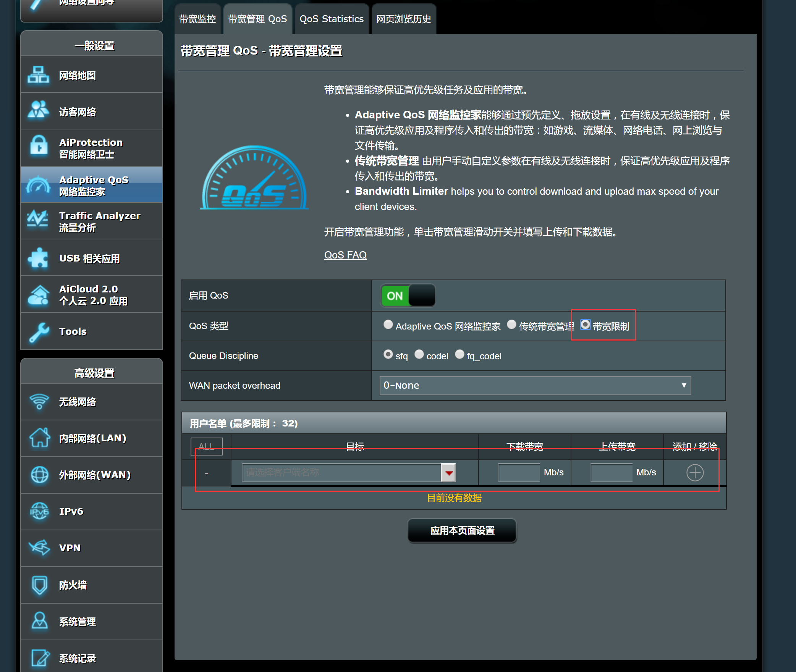Click 应用本页面设置 apply button
Screen dimensions: 796x672
point(462,530)
